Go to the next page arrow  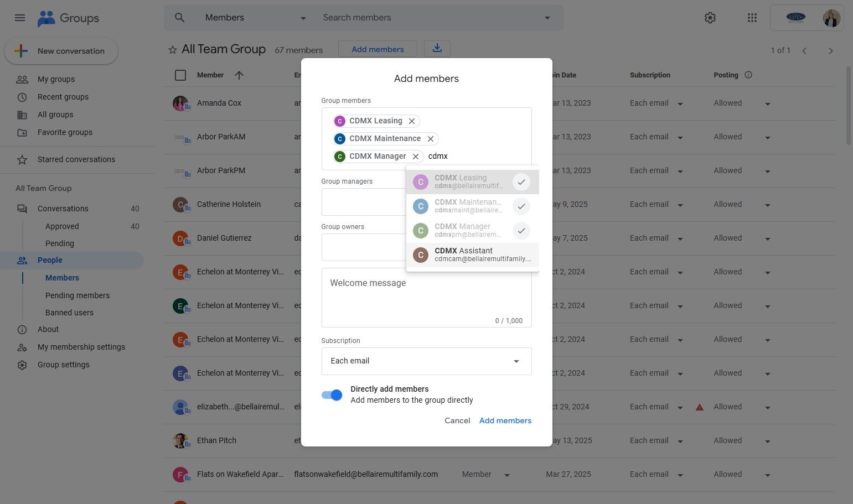pos(830,51)
